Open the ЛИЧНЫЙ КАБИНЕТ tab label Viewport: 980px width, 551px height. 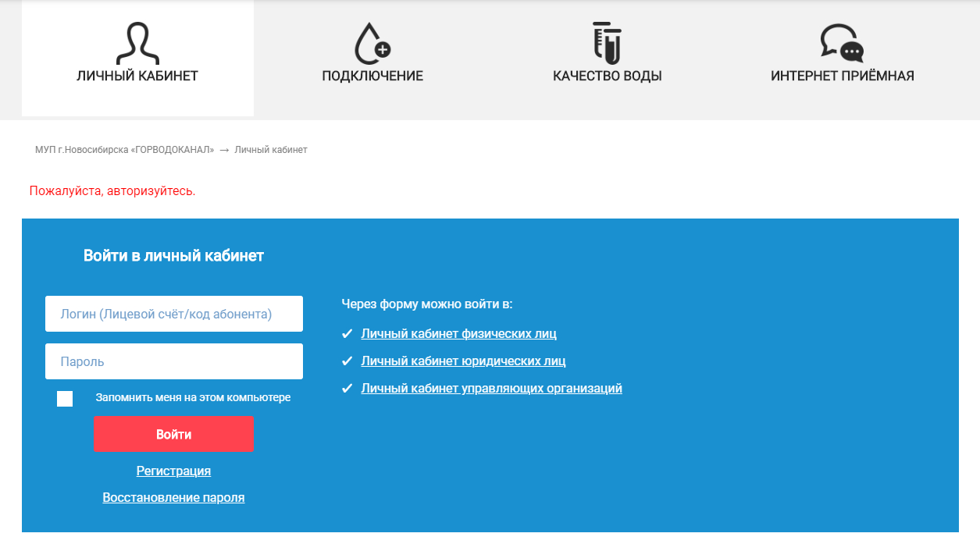[x=137, y=76]
